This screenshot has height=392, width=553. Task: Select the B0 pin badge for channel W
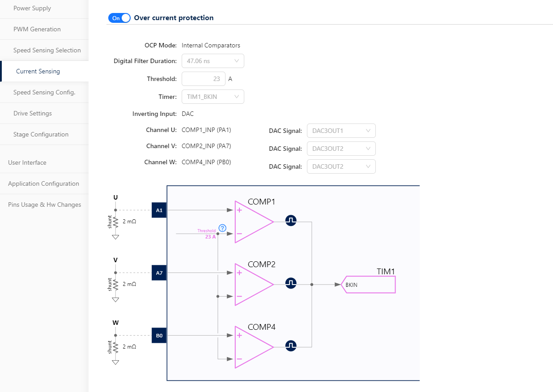[159, 335]
